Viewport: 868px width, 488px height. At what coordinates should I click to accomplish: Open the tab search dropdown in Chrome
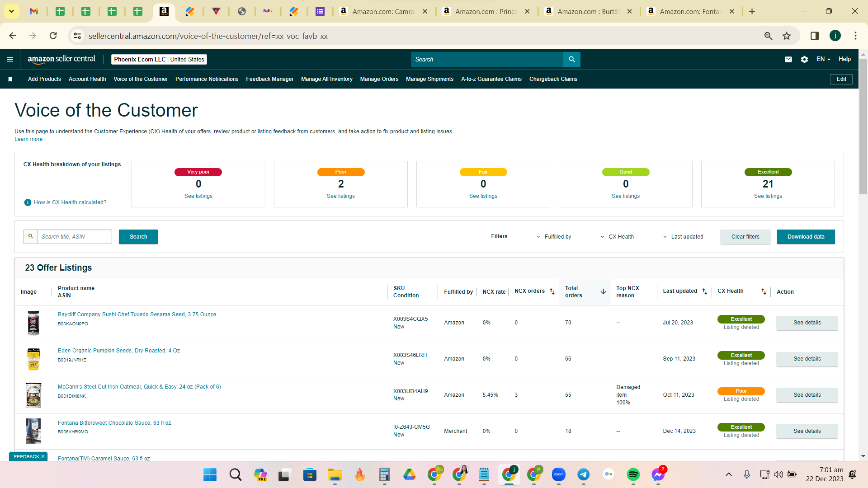[x=11, y=11]
